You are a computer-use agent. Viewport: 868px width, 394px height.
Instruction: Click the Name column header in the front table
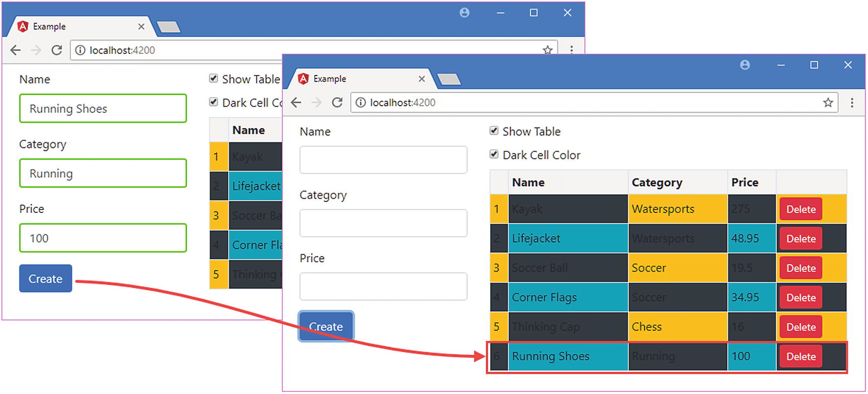(x=568, y=182)
